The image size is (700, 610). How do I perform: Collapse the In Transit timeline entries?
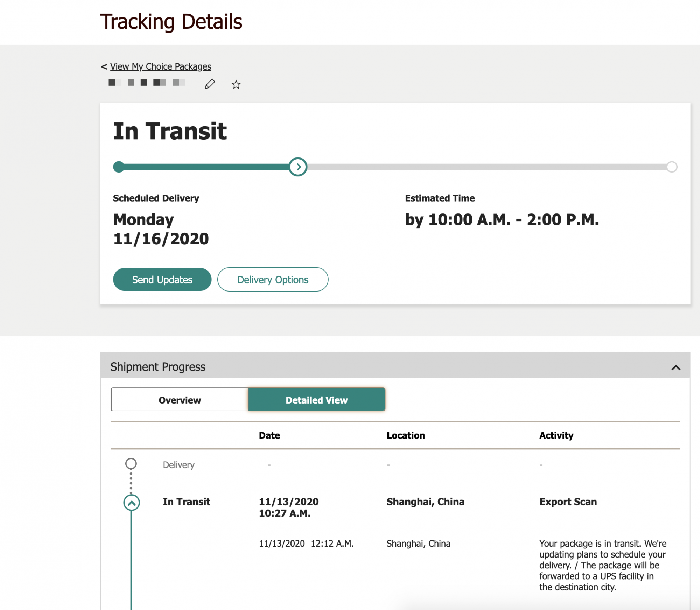point(132,503)
